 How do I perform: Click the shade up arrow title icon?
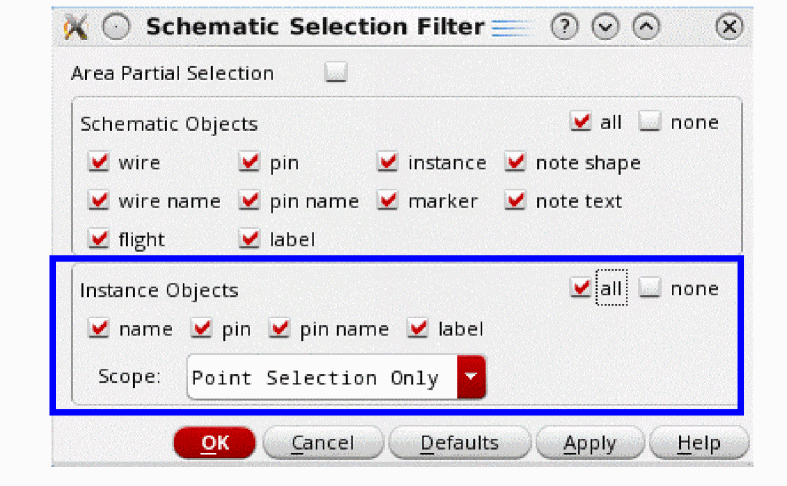[x=647, y=27]
